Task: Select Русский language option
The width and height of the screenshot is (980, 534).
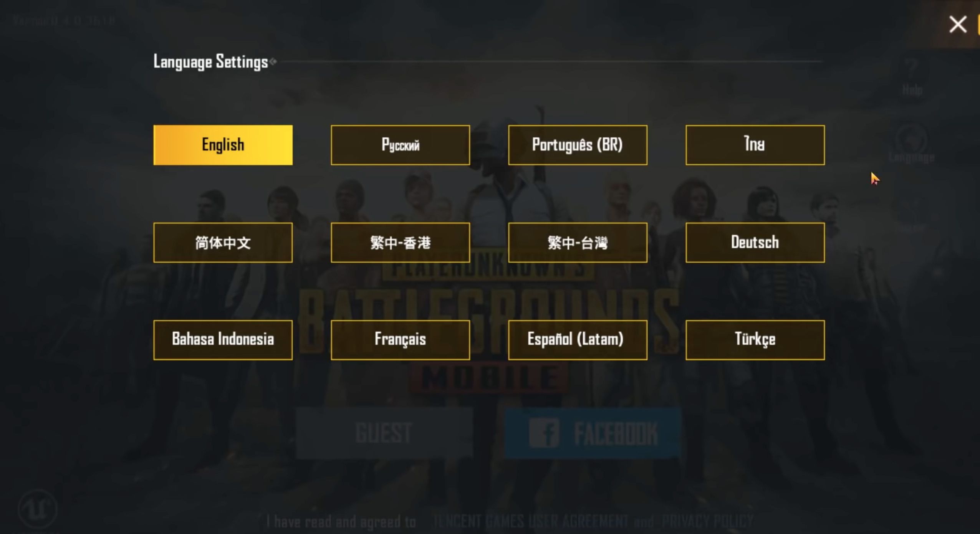Action: click(x=400, y=145)
